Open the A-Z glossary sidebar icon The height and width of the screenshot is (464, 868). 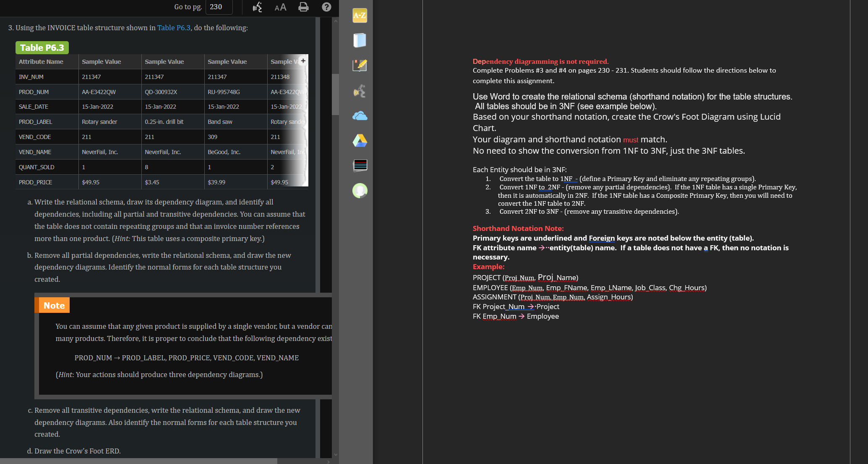coord(360,16)
